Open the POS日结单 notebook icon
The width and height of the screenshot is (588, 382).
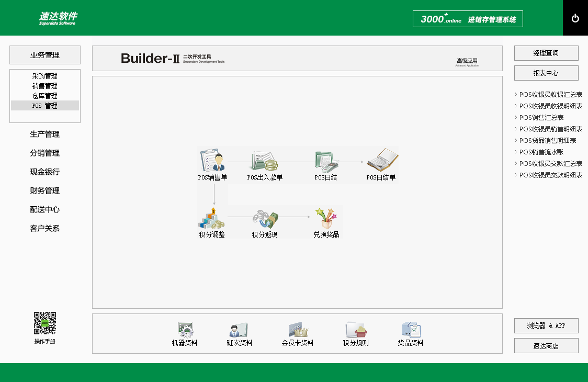pyautogui.click(x=381, y=160)
